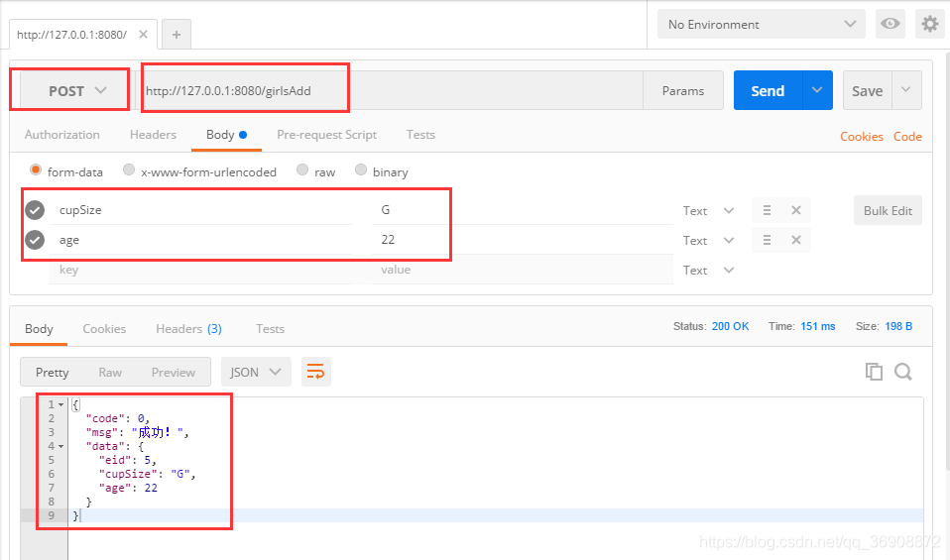Expand the Save button arrow options
Image resolution: width=950 pixels, height=560 pixels.
point(906,91)
